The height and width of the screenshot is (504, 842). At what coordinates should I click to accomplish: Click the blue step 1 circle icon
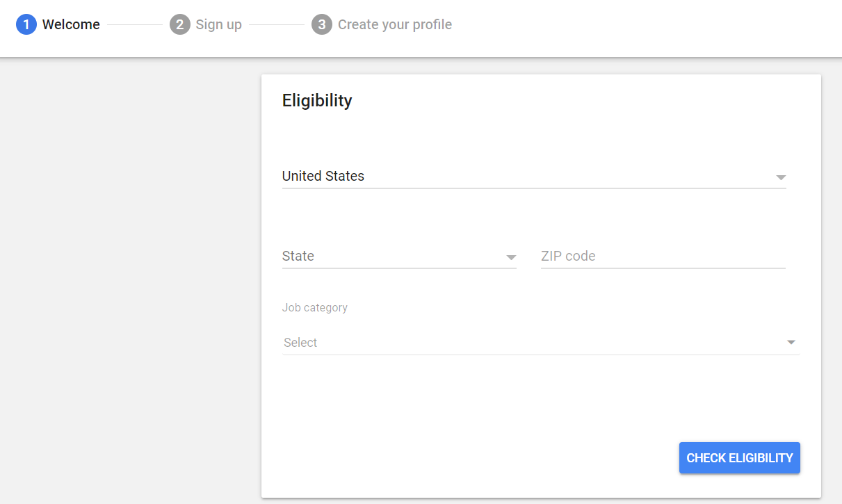click(x=26, y=25)
